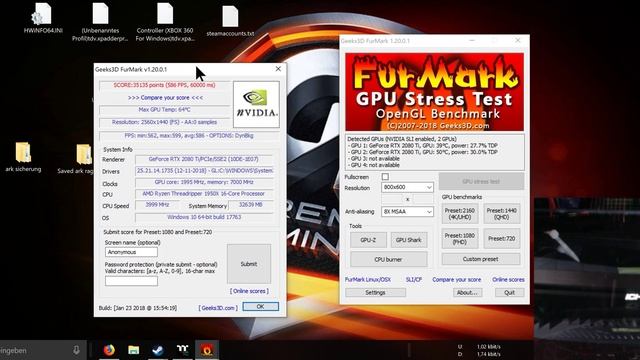Click the FurMark GPU Stress Test banner

coord(434,92)
